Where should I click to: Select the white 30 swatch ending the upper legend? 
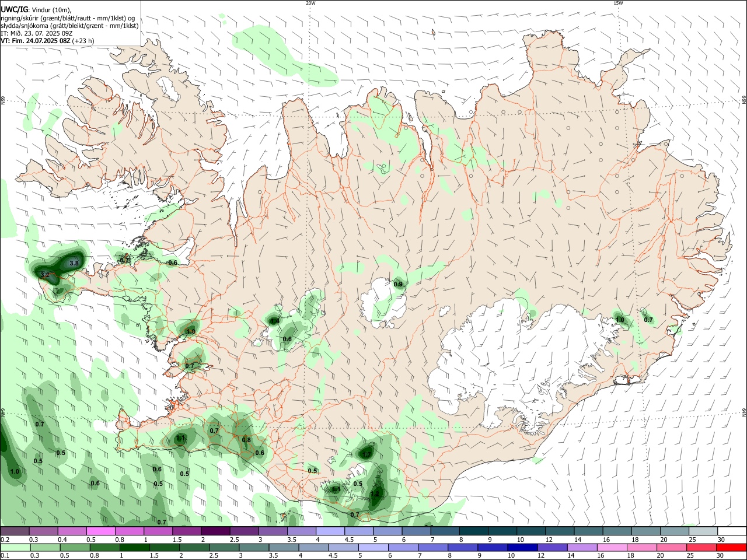[x=731, y=531]
